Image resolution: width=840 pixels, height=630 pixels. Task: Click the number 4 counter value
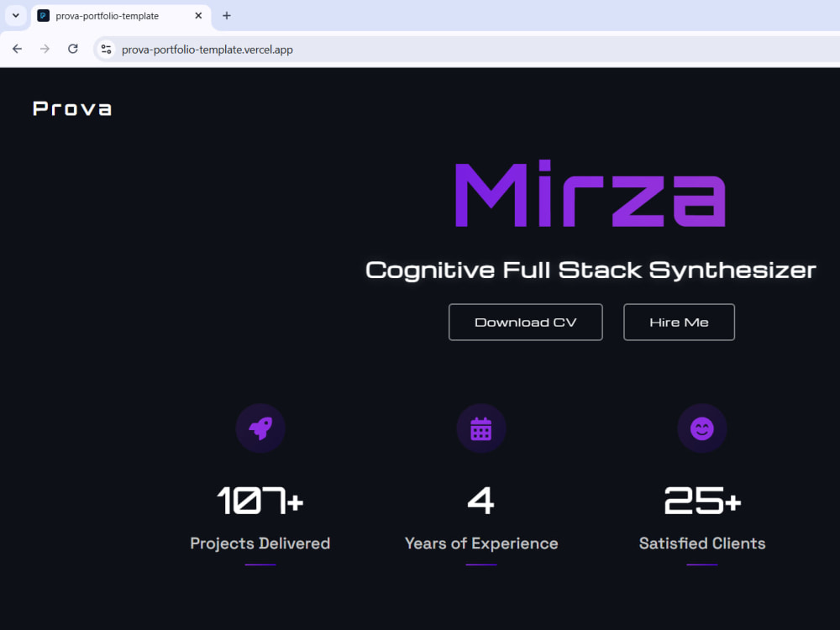pos(481,501)
